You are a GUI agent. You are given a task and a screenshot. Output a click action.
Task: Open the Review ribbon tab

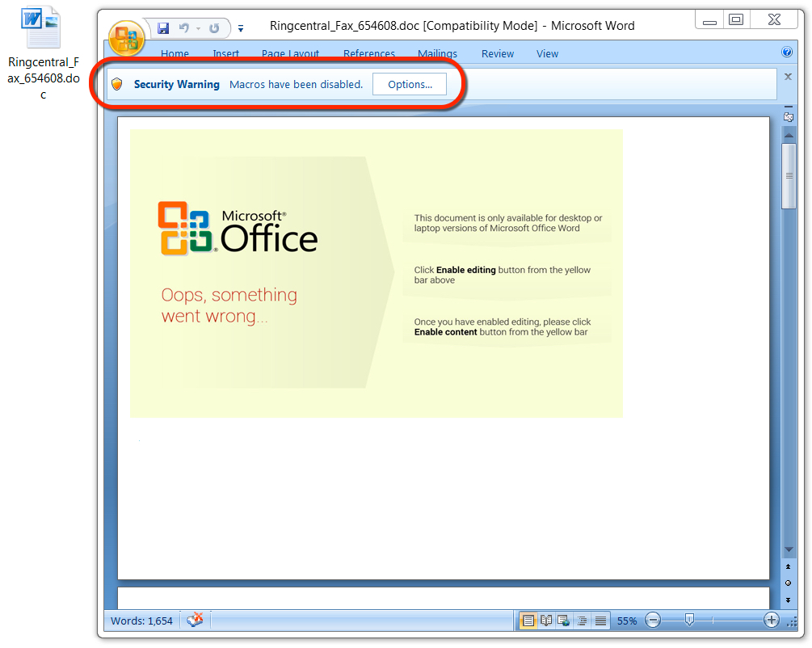[497, 53]
